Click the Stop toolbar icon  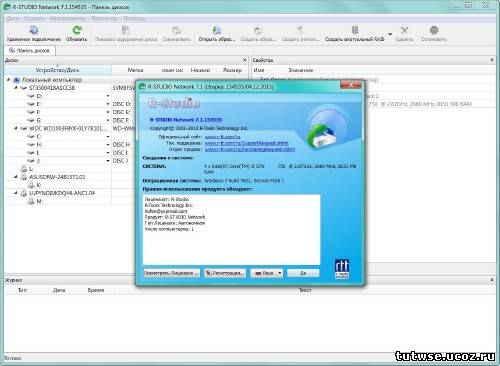[x=434, y=30]
